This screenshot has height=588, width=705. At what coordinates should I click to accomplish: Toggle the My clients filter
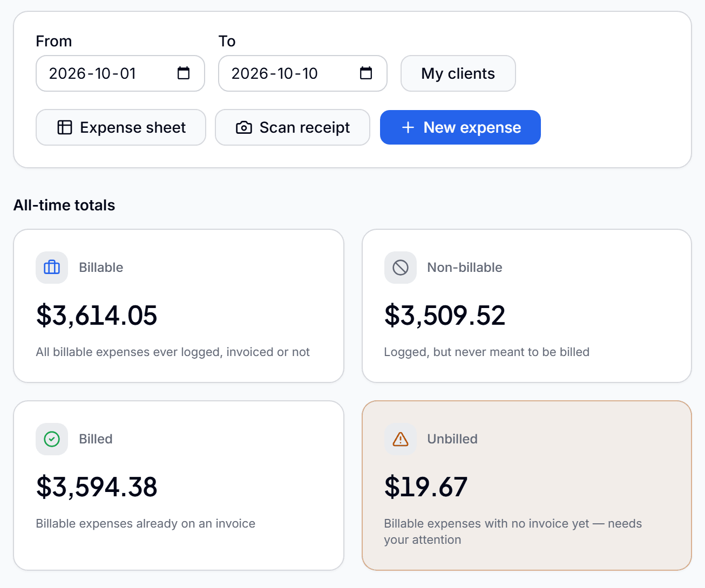coord(458,73)
